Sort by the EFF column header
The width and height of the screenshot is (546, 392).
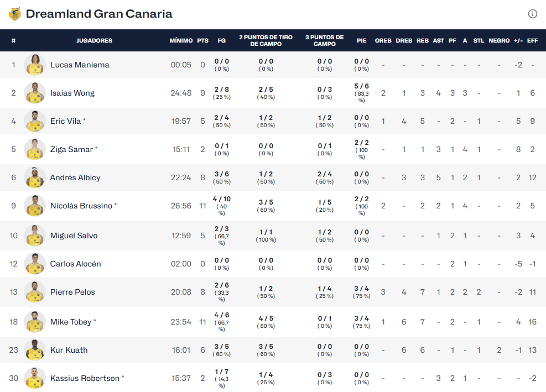click(532, 40)
